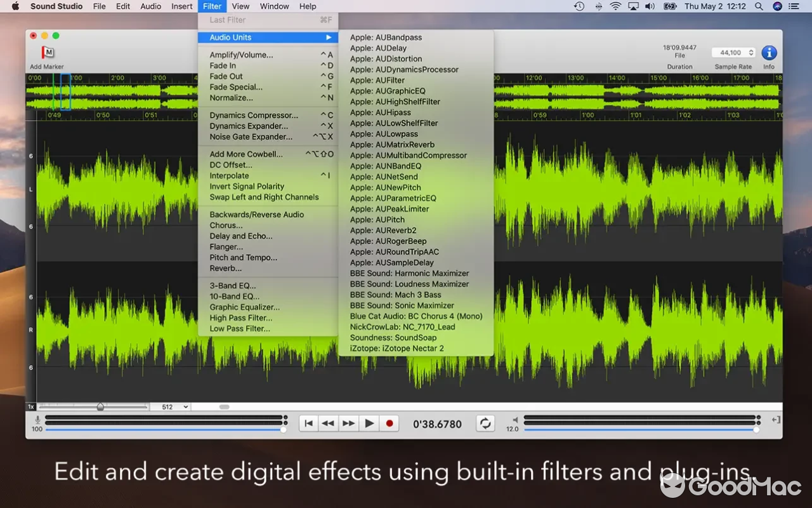Screen dimensions: 812x508
Task: Open the 512 buffer size dropdown
Action: [x=170, y=406]
